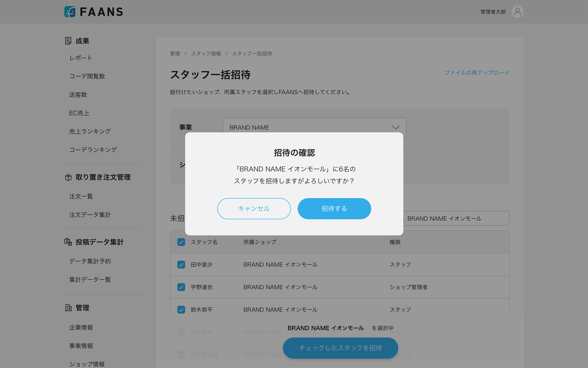Toggle the 鈴木恭平 checkbox
This screenshot has height=368, width=588.
(x=181, y=310)
